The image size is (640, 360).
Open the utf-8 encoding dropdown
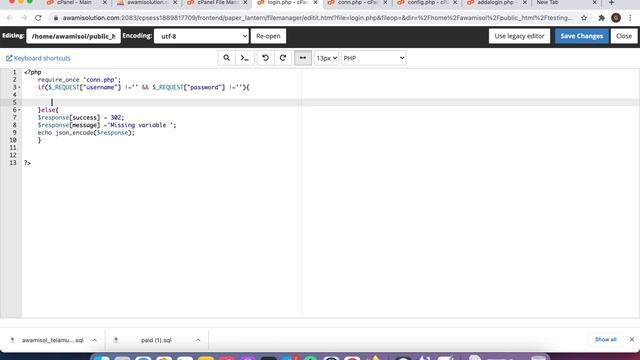click(201, 36)
